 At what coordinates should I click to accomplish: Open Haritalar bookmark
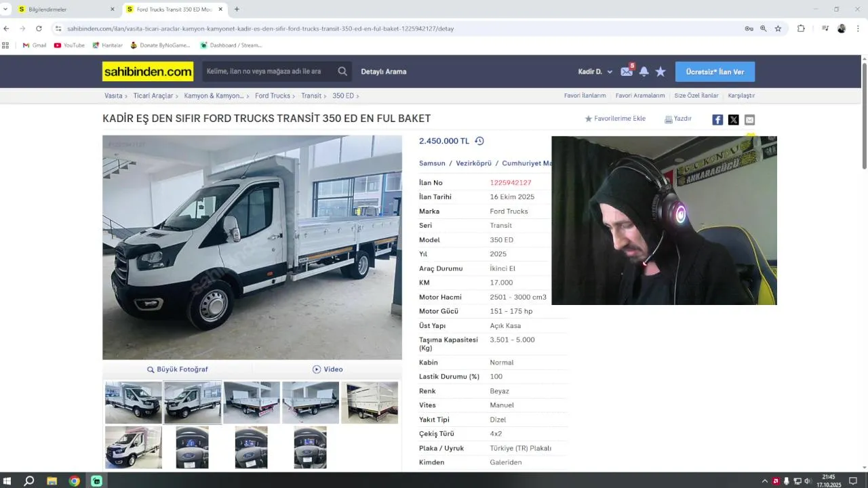pos(107,45)
